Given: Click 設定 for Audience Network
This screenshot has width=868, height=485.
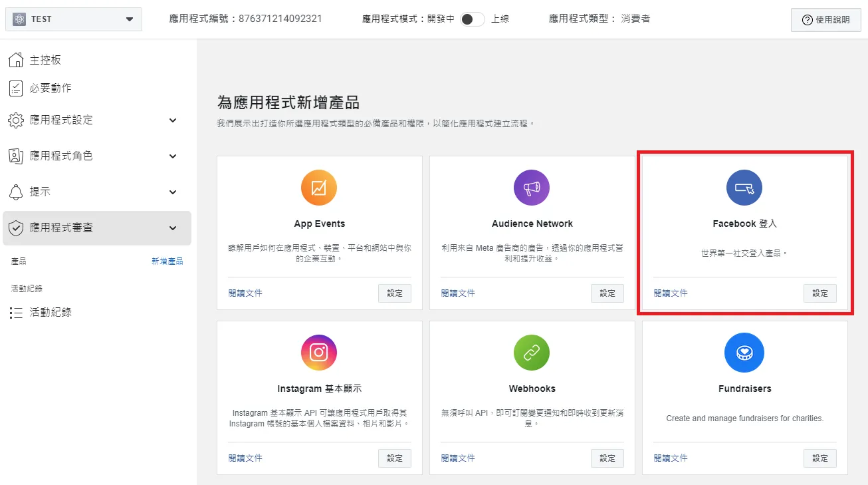Looking at the screenshot, I should [x=607, y=293].
